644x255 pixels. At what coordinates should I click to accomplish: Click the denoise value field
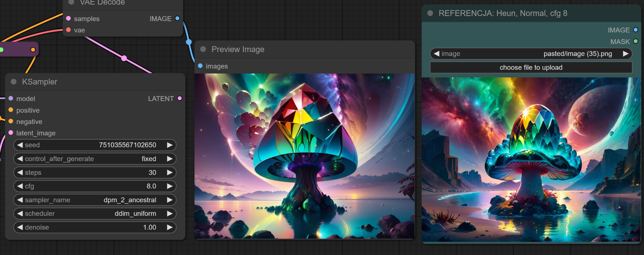pos(95,227)
